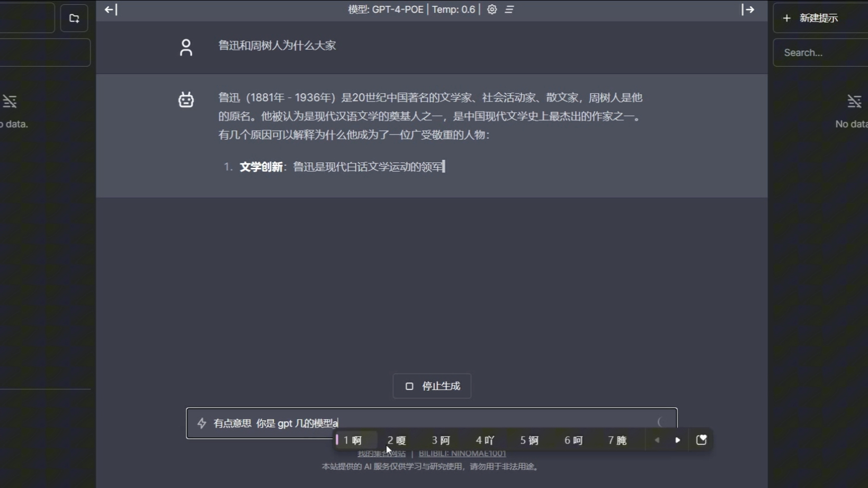868x488 pixels.
Task: Click the robot assistant avatar icon
Action: (186, 100)
